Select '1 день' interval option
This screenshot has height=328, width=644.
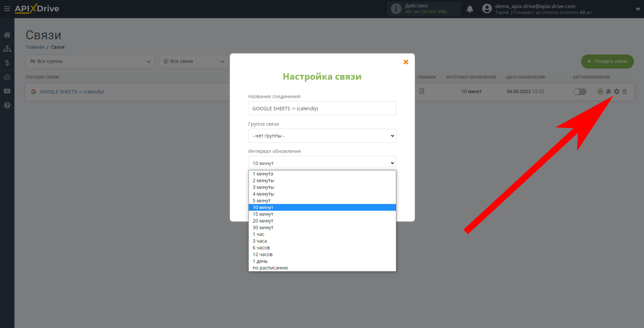click(x=322, y=261)
